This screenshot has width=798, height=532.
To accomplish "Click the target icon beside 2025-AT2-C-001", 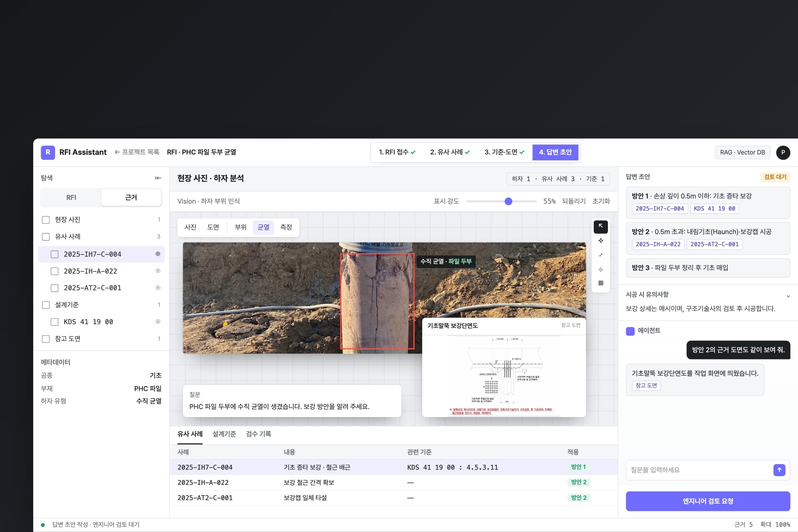I will click(158, 288).
